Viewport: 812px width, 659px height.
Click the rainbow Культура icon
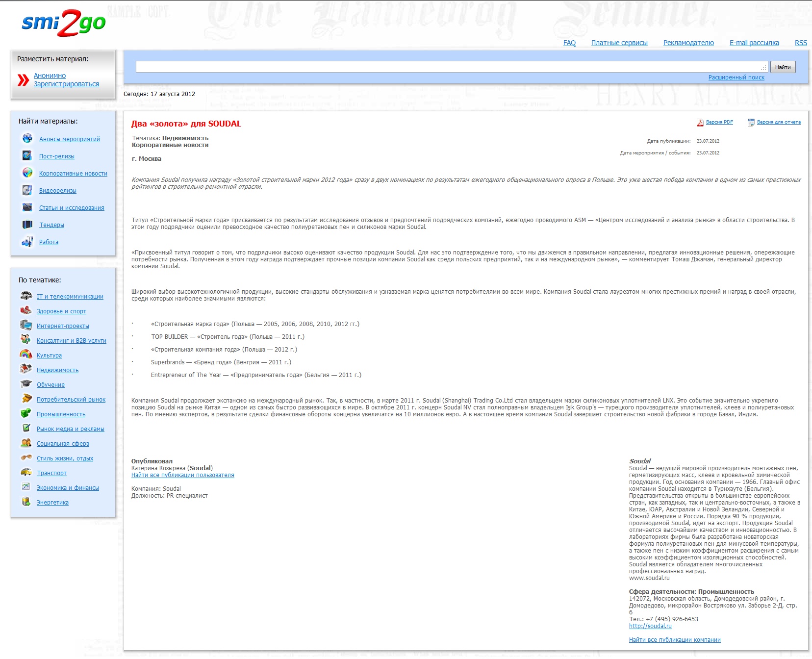[x=26, y=355]
